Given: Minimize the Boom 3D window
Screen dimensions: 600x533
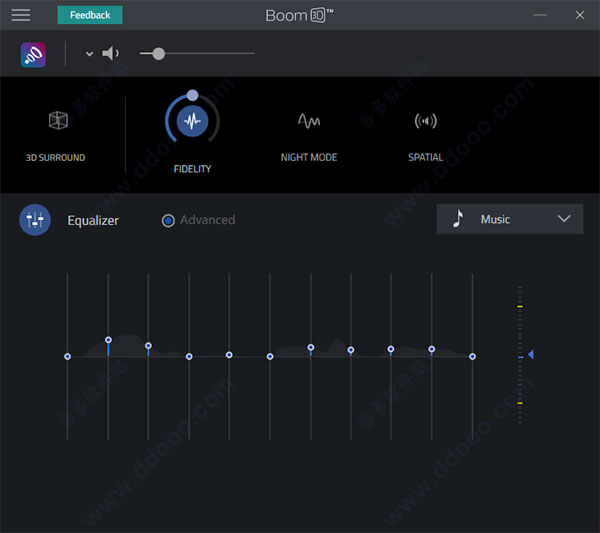Looking at the screenshot, I should coord(540,15).
